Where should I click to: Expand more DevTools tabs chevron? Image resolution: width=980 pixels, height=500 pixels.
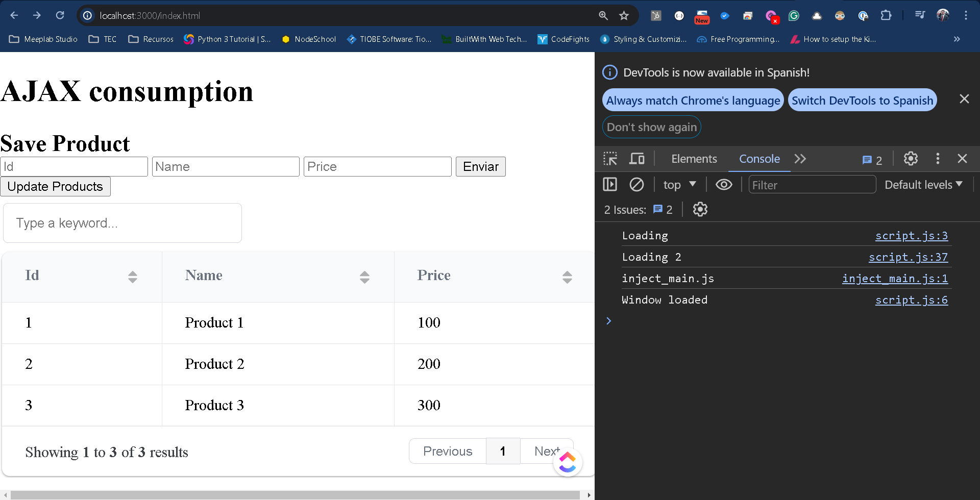pos(800,159)
